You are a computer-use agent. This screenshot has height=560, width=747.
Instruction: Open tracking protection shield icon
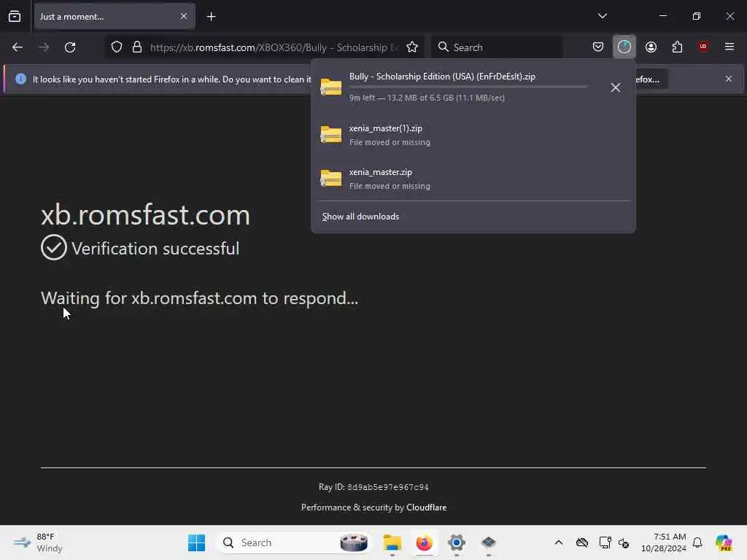pyautogui.click(x=117, y=47)
